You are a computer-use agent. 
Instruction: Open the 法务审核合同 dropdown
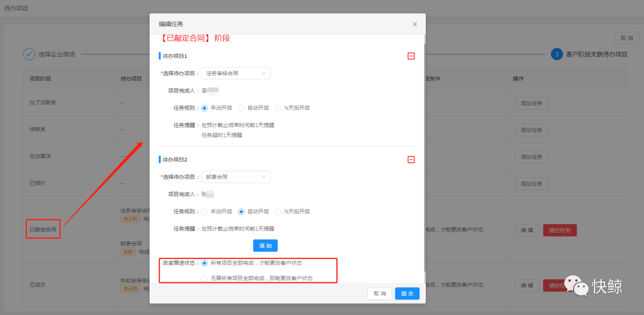[236, 73]
